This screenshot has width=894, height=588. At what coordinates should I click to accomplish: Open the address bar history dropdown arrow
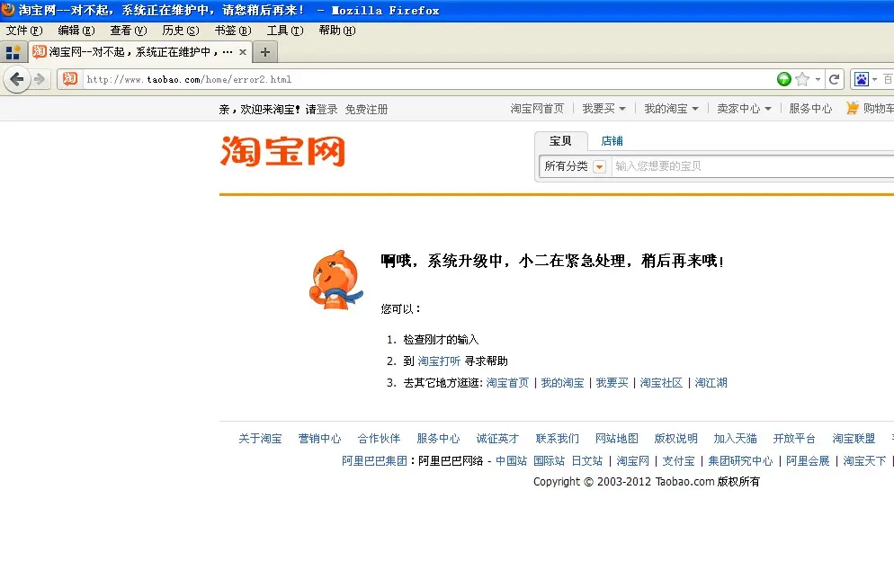tap(818, 79)
